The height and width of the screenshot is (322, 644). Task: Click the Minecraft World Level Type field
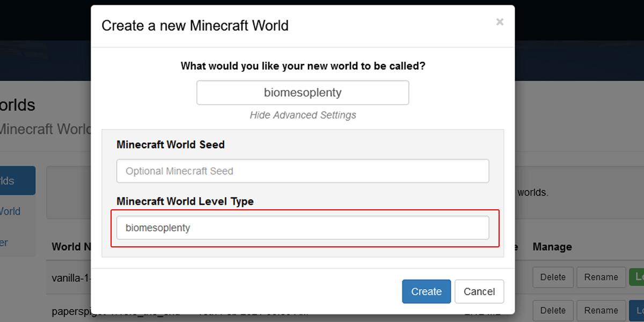303,228
